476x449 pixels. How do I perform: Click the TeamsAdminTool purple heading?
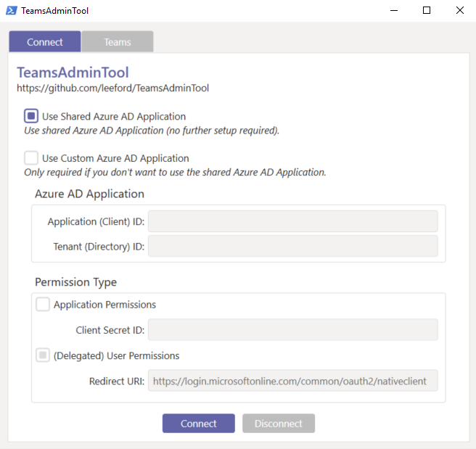coord(73,73)
